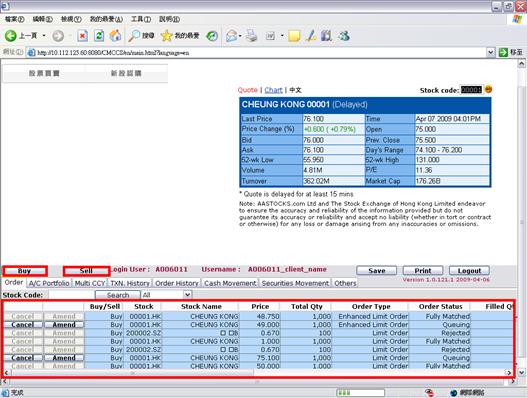527x398 pixels.
Task: Switch to the Order History tab
Action: point(177,283)
